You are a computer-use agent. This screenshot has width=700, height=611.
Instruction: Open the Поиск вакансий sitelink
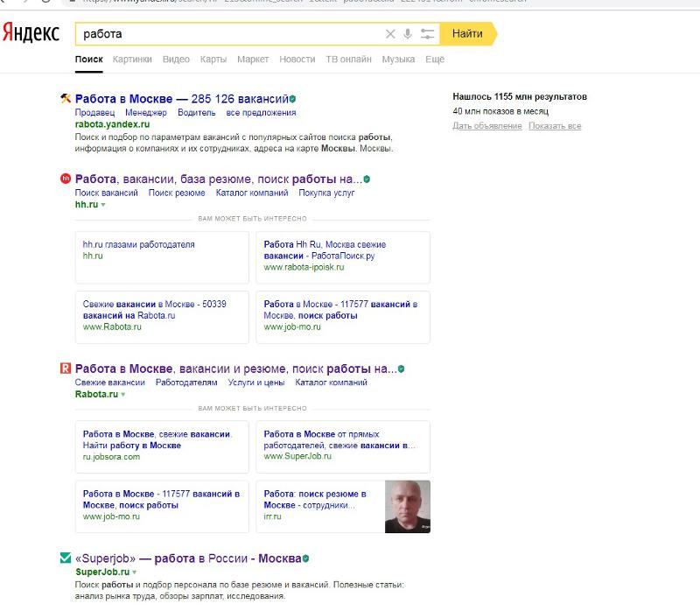pyautogui.click(x=106, y=193)
